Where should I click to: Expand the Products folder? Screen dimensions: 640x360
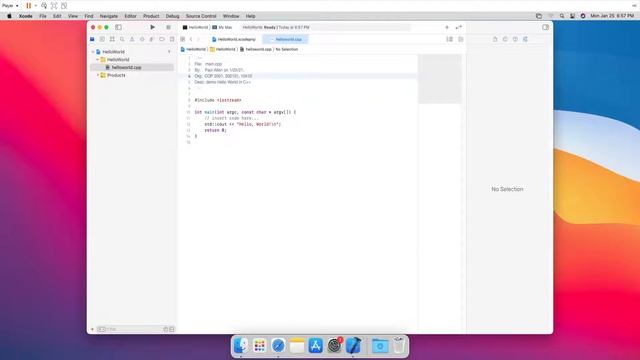tap(98, 75)
